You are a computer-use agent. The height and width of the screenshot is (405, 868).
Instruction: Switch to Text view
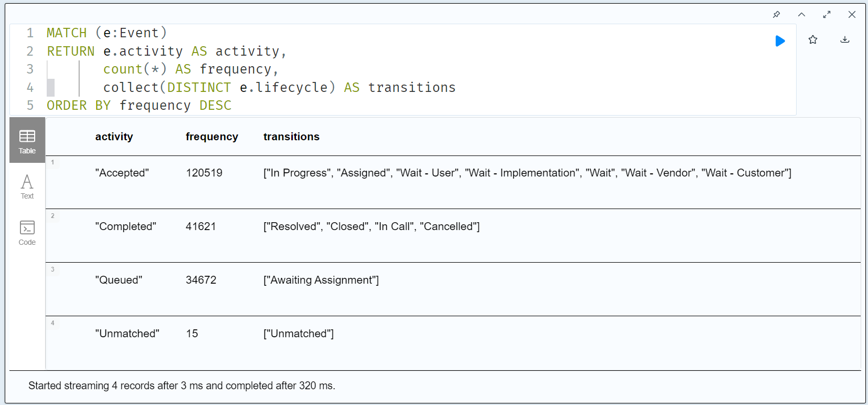point(27,187)
